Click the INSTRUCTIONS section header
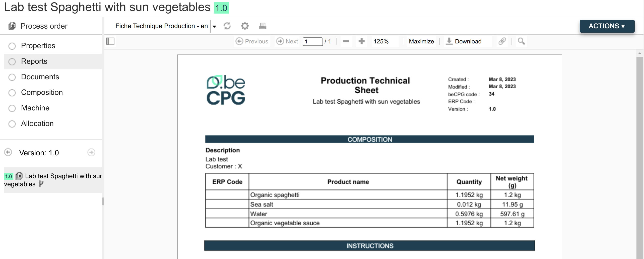 369,246
